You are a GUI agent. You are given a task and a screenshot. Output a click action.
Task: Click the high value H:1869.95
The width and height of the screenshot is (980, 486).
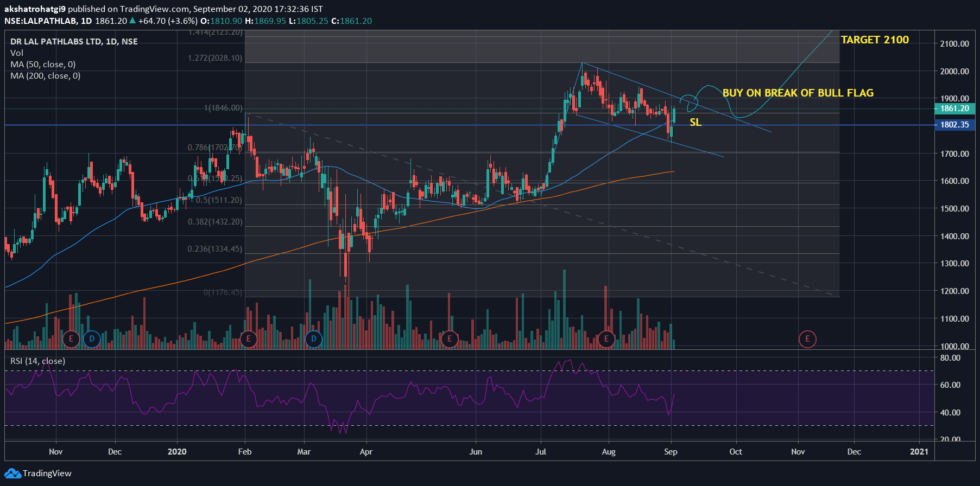click(265, 21)
